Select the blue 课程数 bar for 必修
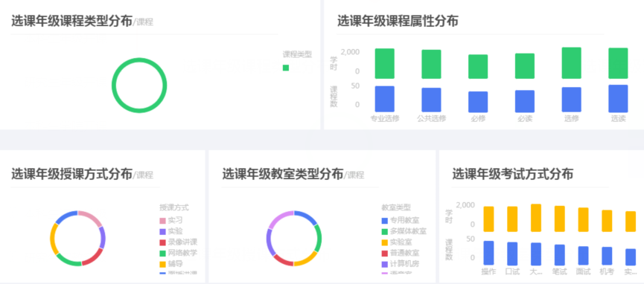The image size is (644, 284). click(x=478, y=102)
